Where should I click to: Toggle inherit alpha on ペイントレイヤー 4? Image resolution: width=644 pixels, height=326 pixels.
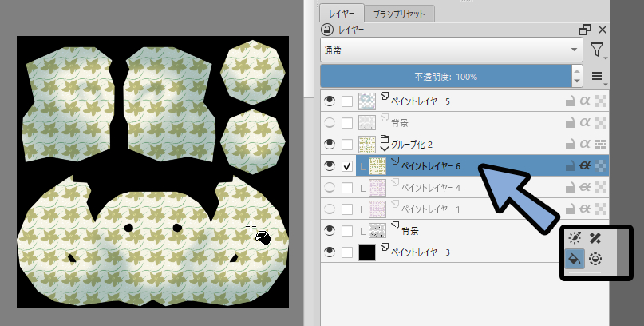585,188
